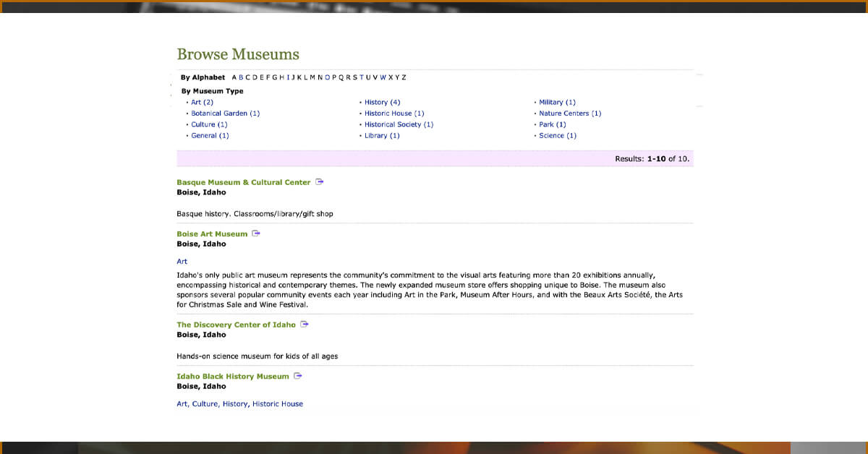The height and width of the screenshot is (454, 868).
Task: Click external link icon for Discovery Center of Idaho
Action: click(x=305, y=325)
